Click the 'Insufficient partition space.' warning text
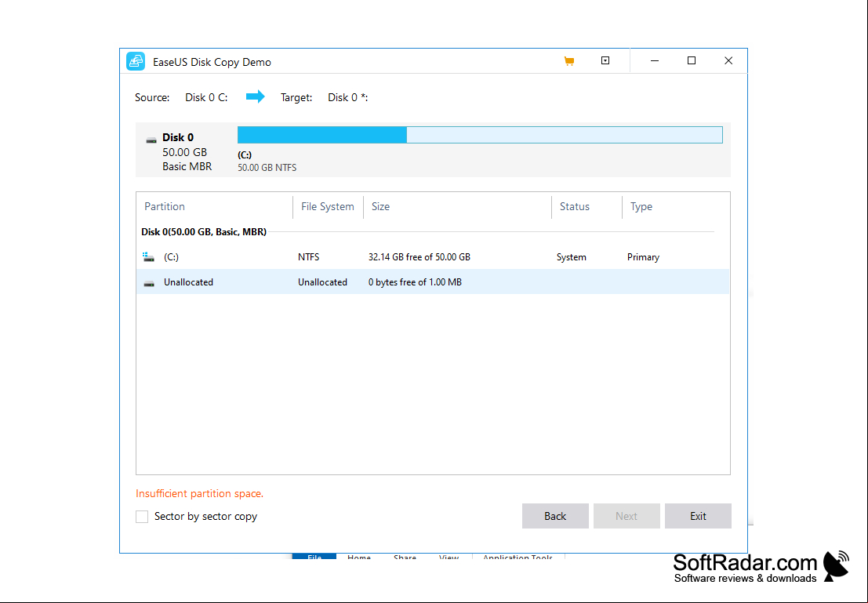868x603 pixels. [x=200, y=493]
